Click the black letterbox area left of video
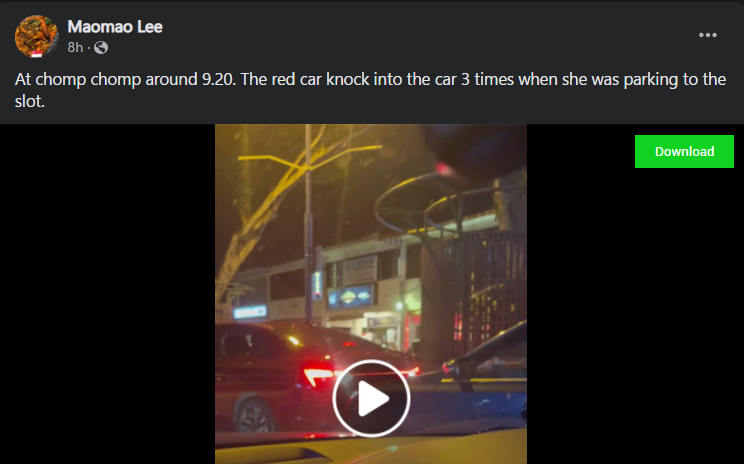Screen dimensions: 744x464 108,294
